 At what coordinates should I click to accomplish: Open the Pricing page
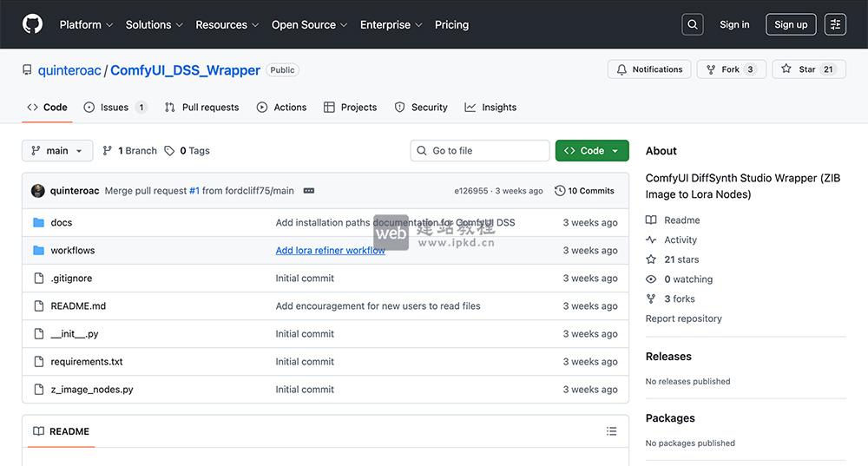tap(451, 25)
